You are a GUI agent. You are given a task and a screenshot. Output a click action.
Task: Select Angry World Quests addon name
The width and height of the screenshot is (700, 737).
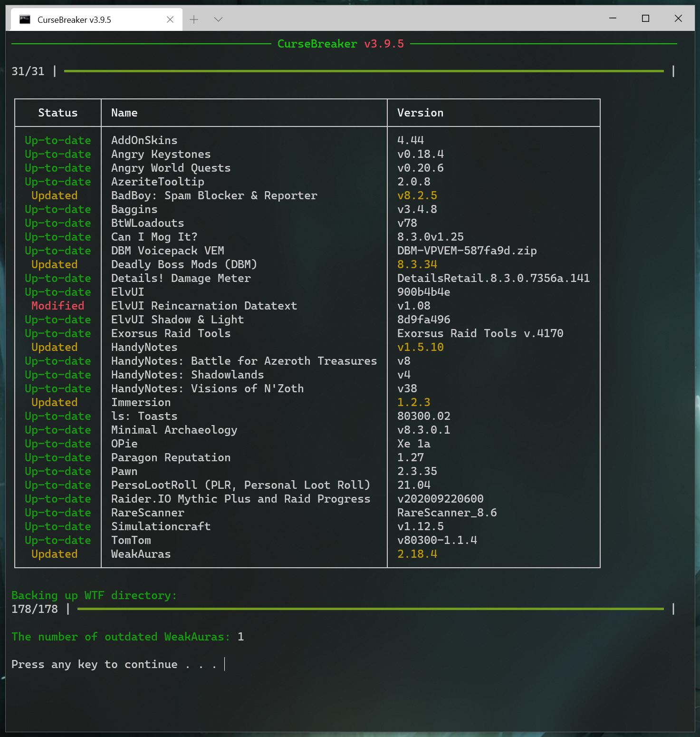[171, 168]
